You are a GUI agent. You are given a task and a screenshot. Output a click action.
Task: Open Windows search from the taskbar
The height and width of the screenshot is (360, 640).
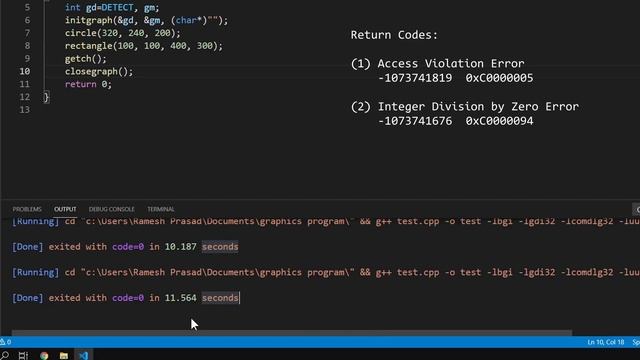(x=4, y=355)
